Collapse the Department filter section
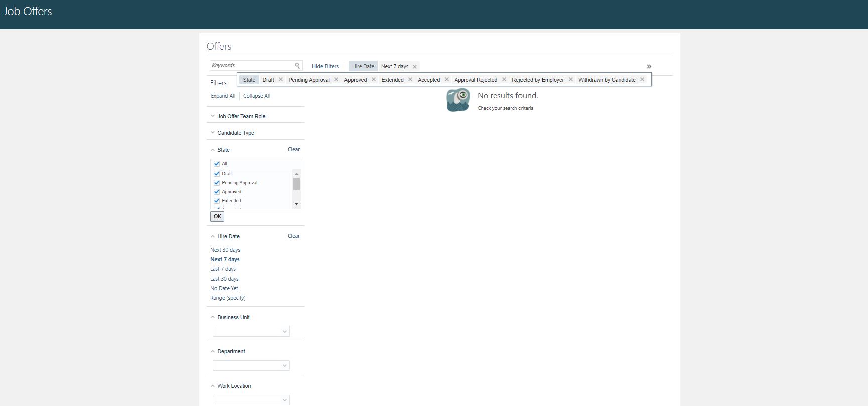The height and width of the screenshot is (406, 868). tap(213, 351)
